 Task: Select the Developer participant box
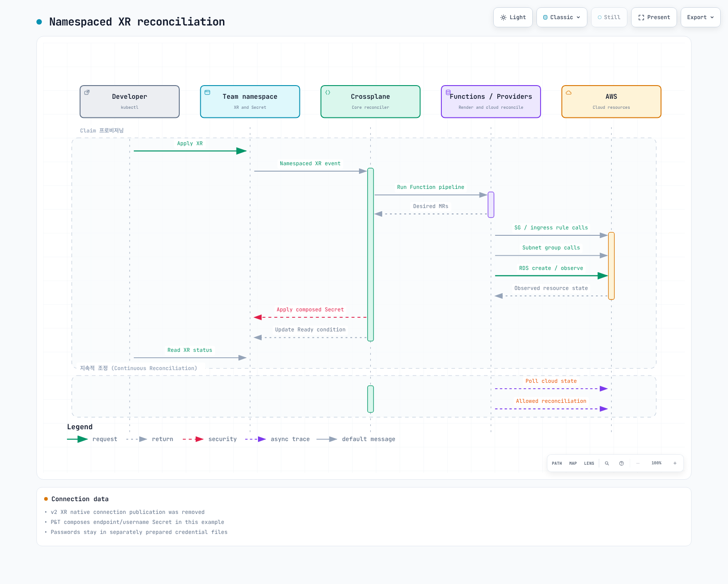pos(130,102)
